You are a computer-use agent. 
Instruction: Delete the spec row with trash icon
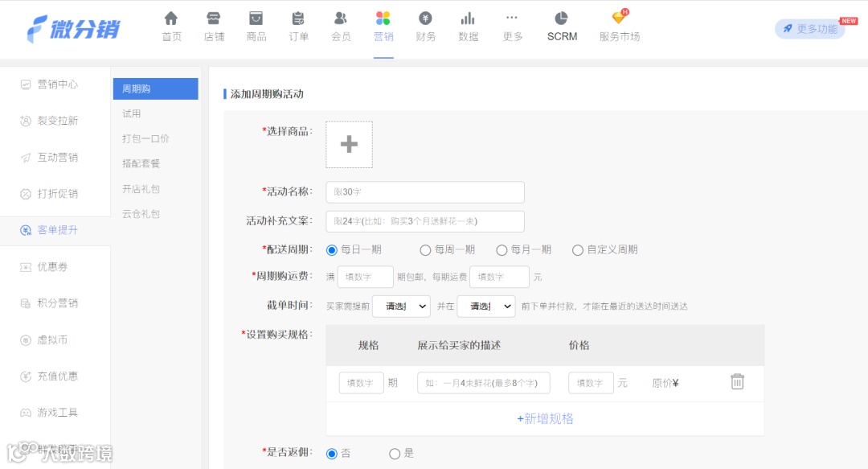click(737, 381)
